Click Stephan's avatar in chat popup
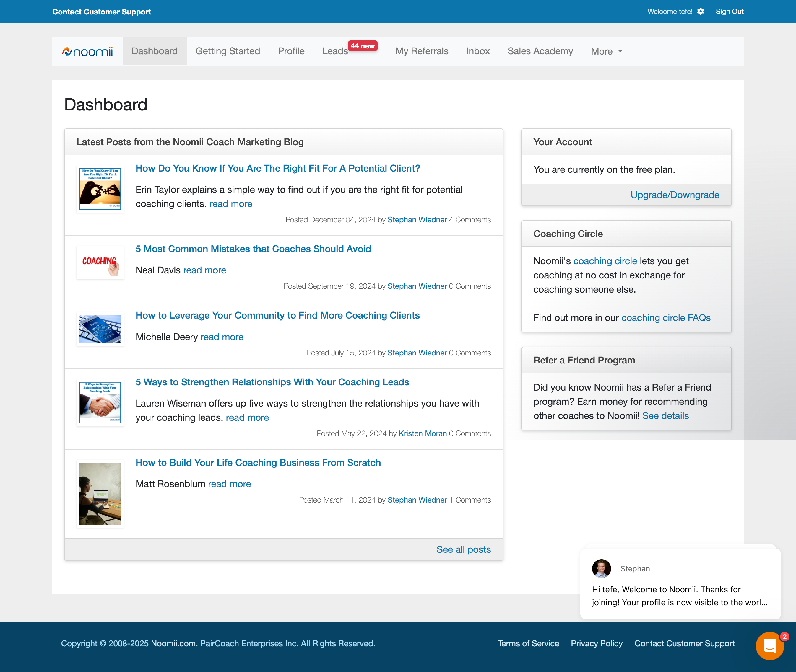The width and height of the screenshot is (796, 672). coord(601,568)
